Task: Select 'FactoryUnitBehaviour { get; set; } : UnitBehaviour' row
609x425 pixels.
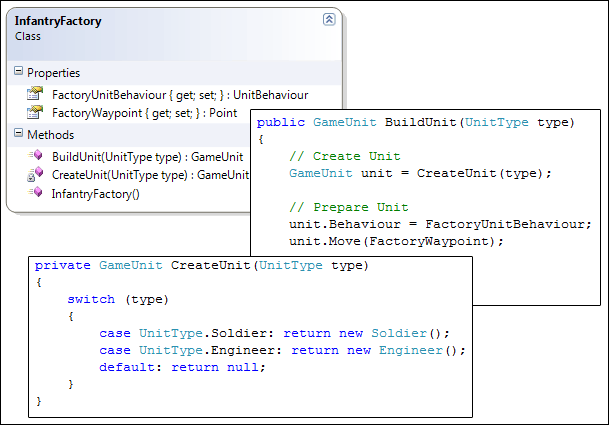Action: pyautogui.click(x=180, y=95)
